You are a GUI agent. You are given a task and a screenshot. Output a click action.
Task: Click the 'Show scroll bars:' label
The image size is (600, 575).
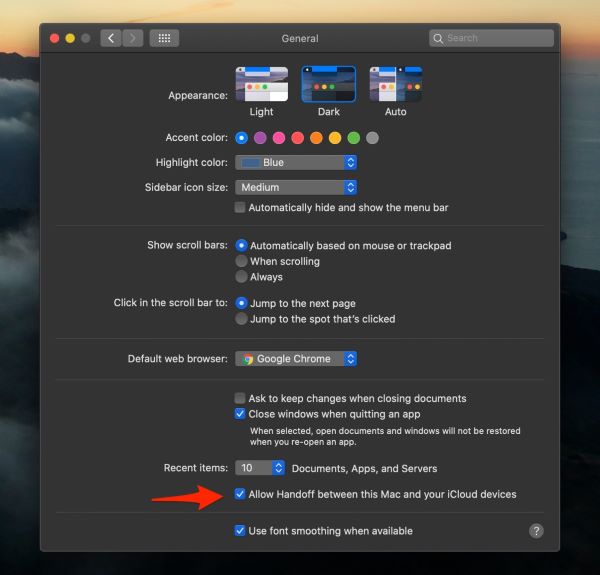tap(188, 245)
